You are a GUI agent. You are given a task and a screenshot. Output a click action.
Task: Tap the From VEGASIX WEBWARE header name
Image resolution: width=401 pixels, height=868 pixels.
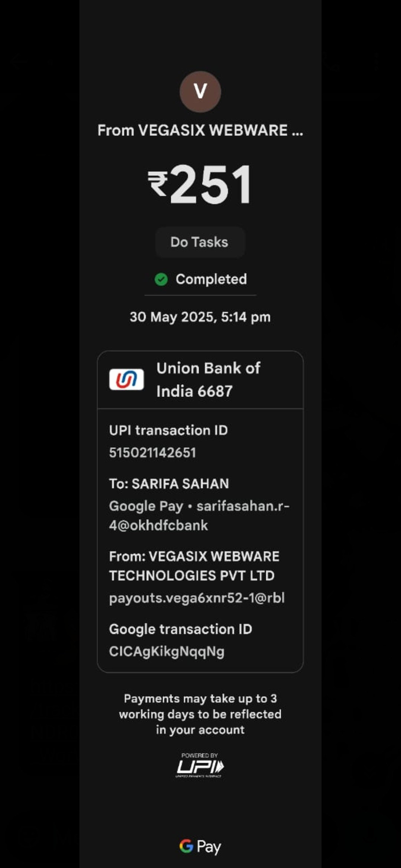[x=200, y=131]
